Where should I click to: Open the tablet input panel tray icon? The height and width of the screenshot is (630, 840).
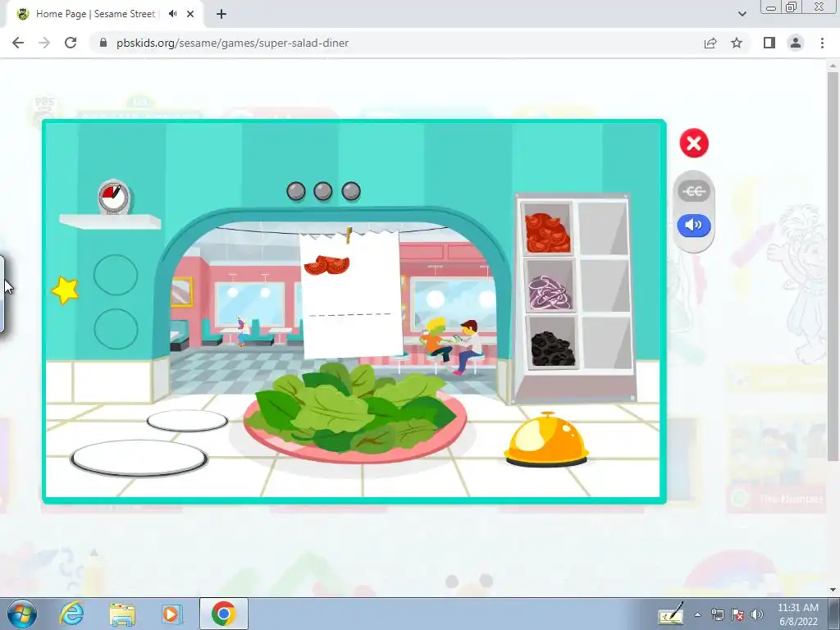click(671, 614)
